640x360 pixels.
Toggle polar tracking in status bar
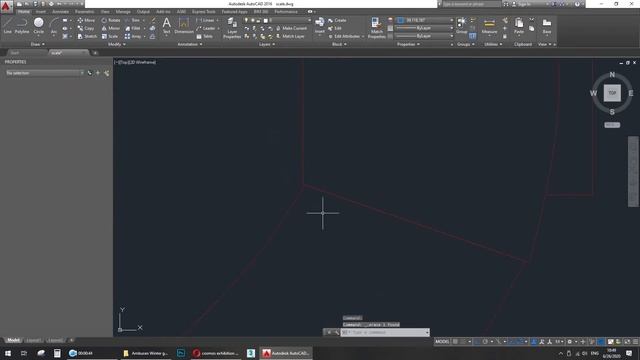point(485,342)
